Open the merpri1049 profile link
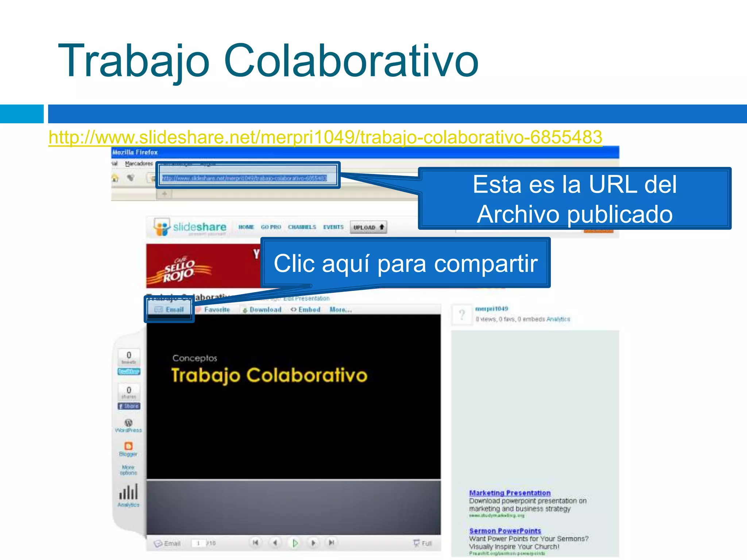 pyautogui.click(x=492, y=309)
